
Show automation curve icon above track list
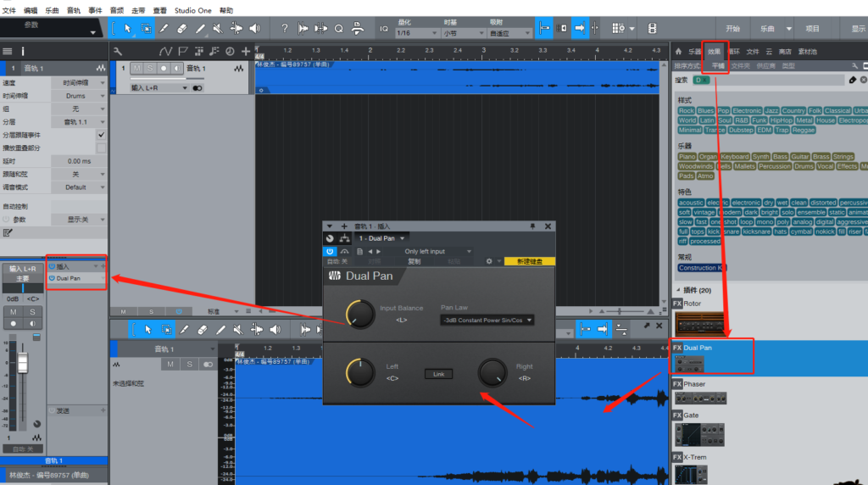tap(165, 52)
